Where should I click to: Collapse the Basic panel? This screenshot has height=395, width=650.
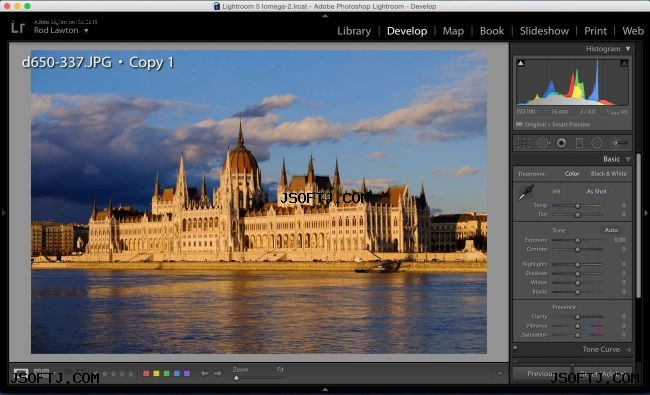click(628, 159)
